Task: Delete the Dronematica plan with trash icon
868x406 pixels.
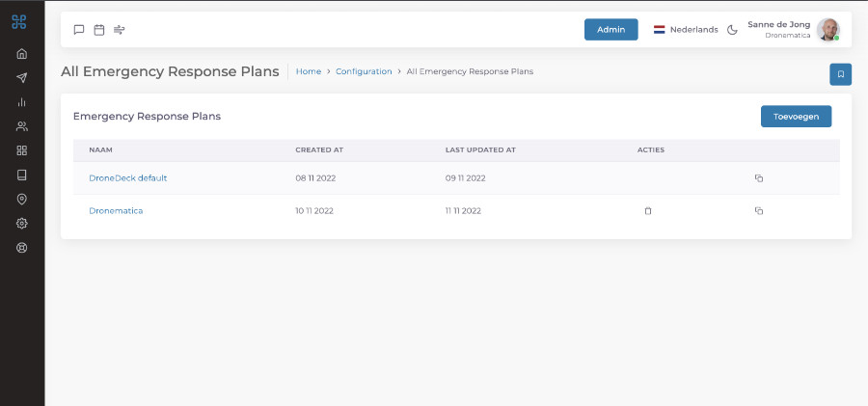Action: pos(648,211)
